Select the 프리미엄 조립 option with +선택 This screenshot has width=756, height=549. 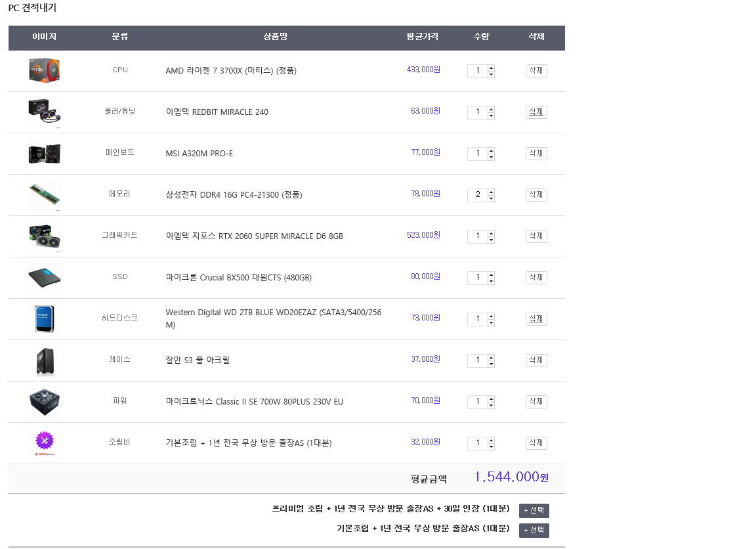534,510
